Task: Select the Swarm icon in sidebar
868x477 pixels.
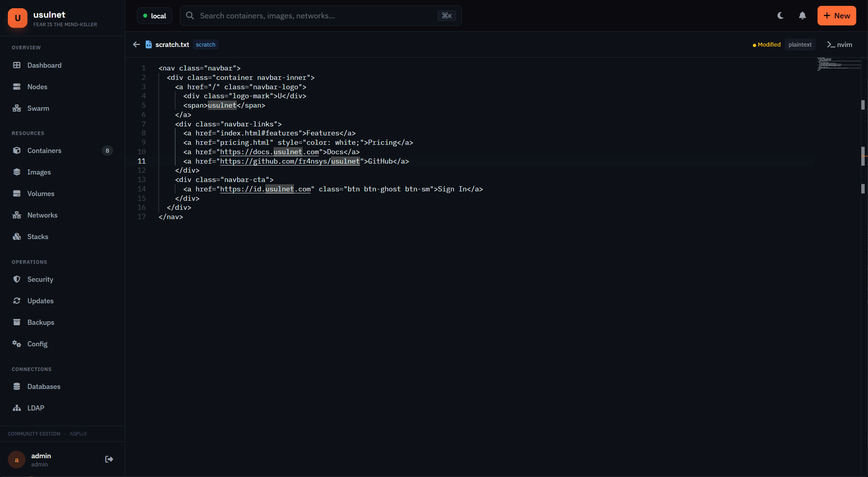Action: click(x=17, y=108)
